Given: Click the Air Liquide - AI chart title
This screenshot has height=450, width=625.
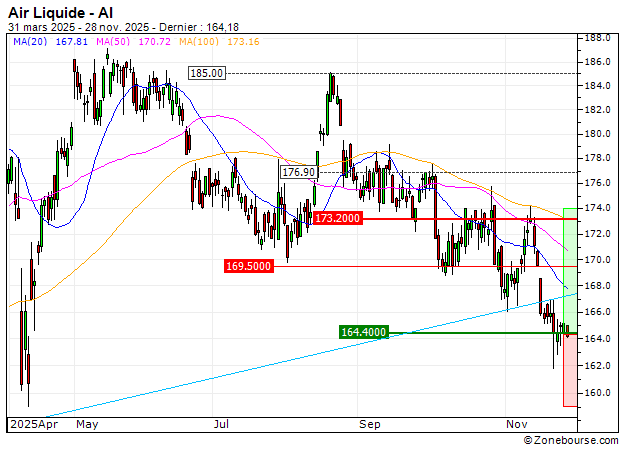Looking at the screenshot, I should pos(62,12).
